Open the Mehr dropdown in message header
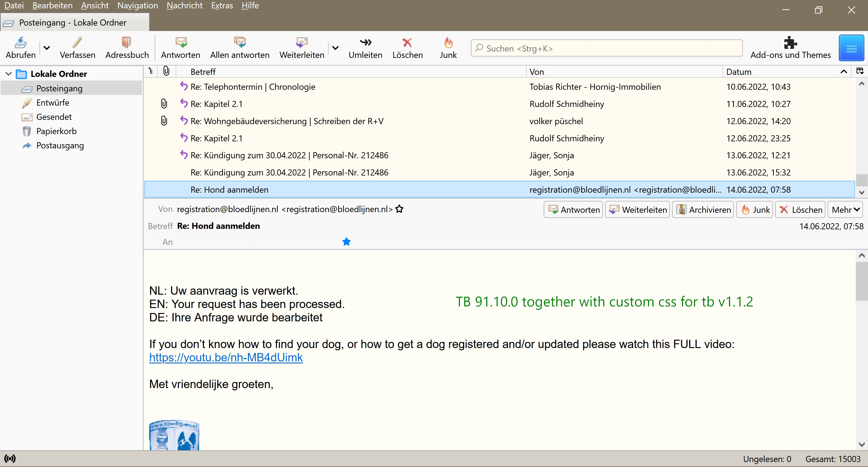The height and width of the screenshot is (467, 868). [x=845, y=210]
